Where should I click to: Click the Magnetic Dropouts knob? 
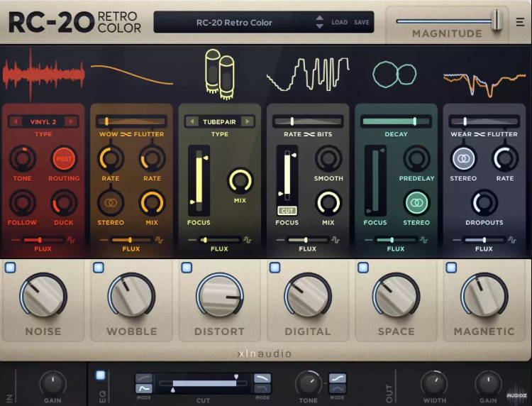tap(484, 203)
